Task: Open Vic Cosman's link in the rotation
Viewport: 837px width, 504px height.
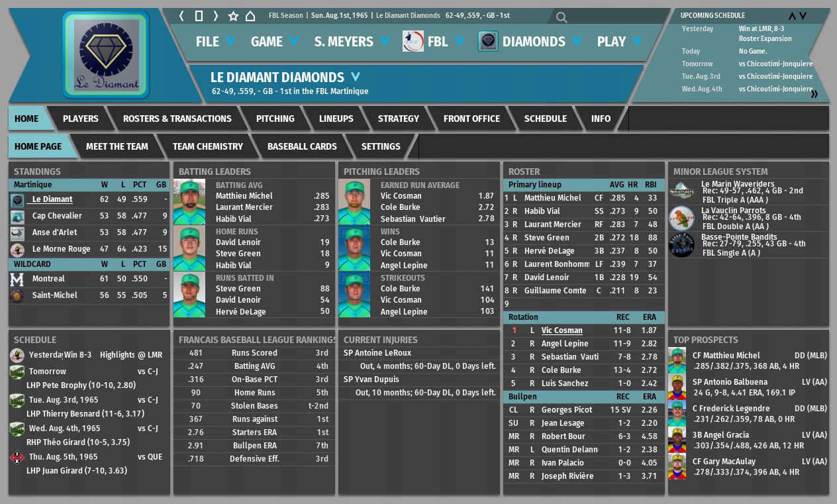Action: [x=562, y=330]
